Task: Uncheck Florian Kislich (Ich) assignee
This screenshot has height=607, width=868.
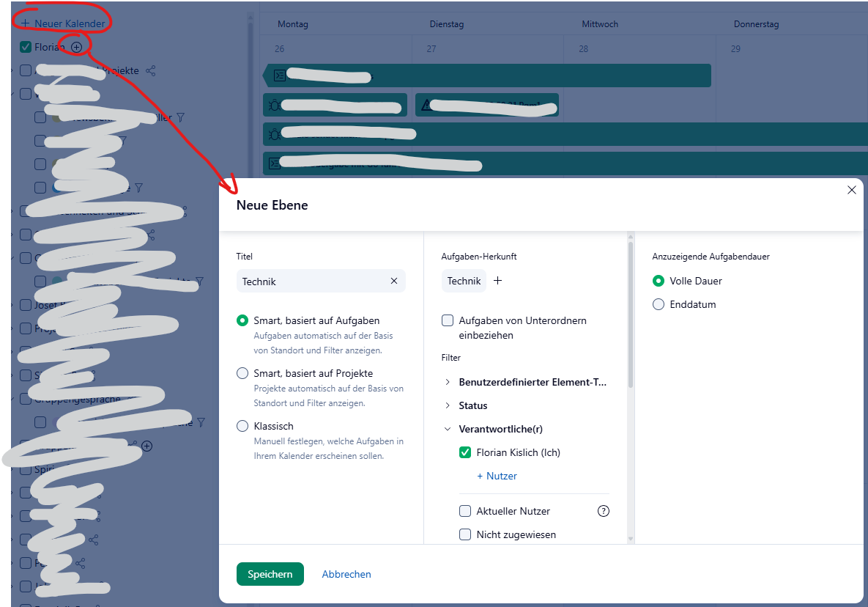Action: [x=465, y=452]
